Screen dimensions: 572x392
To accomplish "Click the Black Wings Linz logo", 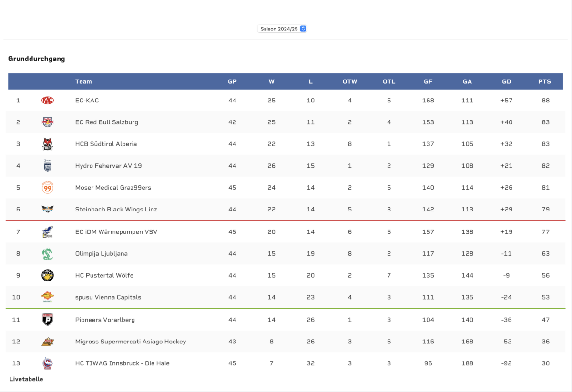I will pyautogui.click(x=48, y=209).
